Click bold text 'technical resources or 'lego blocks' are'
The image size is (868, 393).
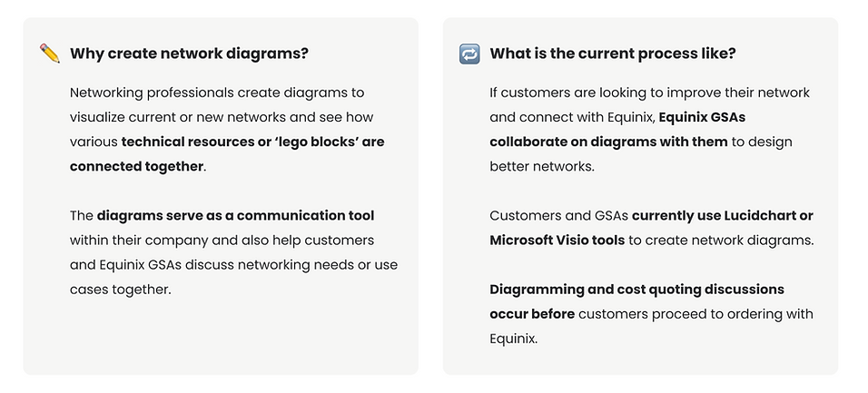pos(253,142)
